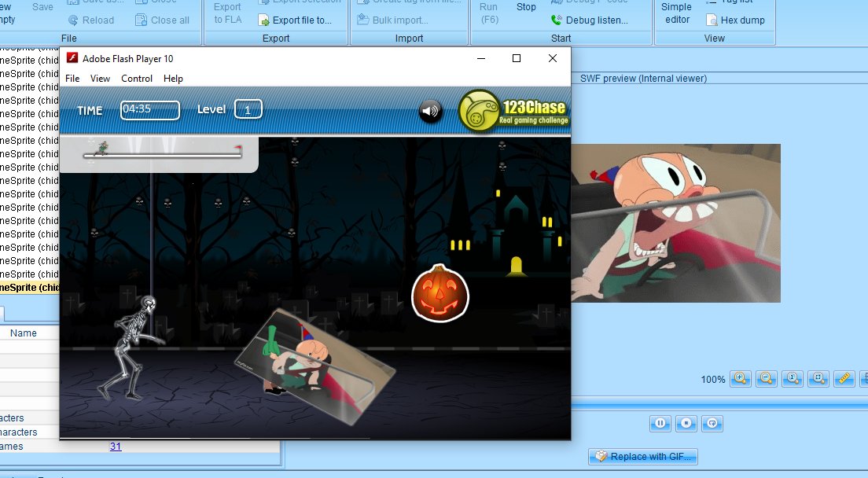The image size is (868, 478).
Task: Click the TIME field showing 04:35
Action: [x=150, y=110]
